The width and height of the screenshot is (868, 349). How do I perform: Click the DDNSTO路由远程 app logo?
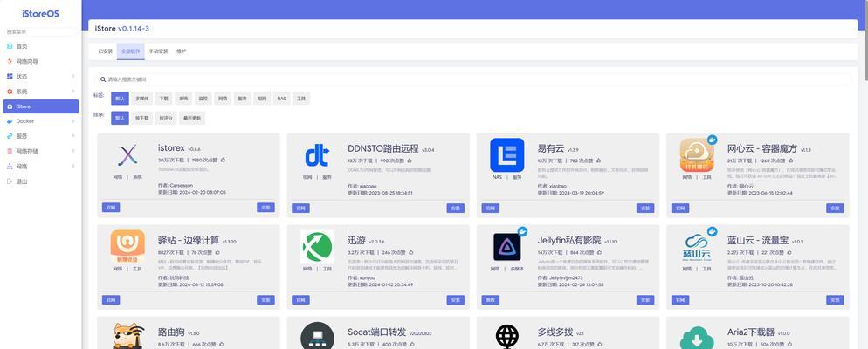[x=318, y=155]
